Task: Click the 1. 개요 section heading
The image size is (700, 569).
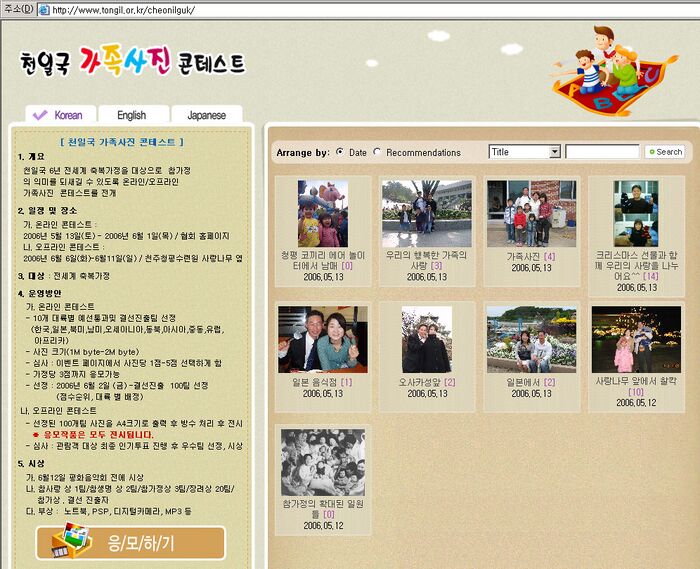Action: point(31,157)
